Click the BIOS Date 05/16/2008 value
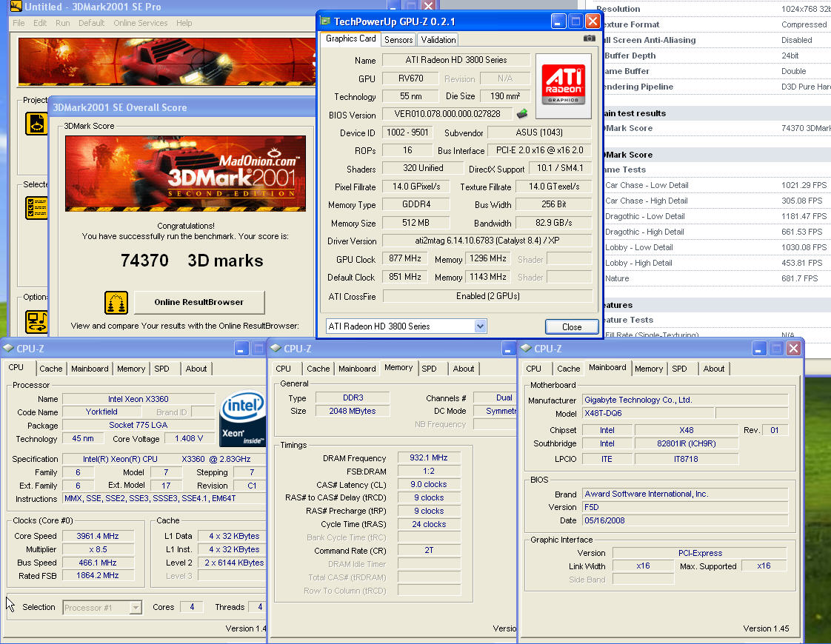The width and height of the screenshot is (831, 644). click(x=685, y=520)
